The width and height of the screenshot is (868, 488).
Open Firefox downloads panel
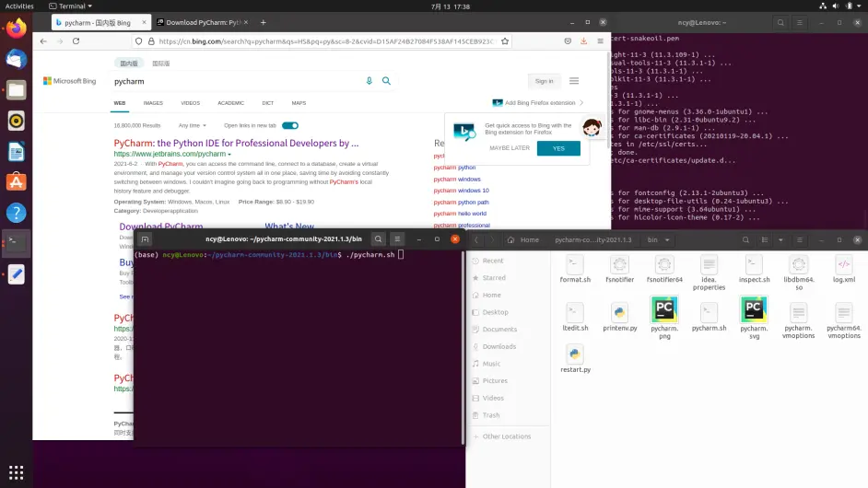coord(583,41)
